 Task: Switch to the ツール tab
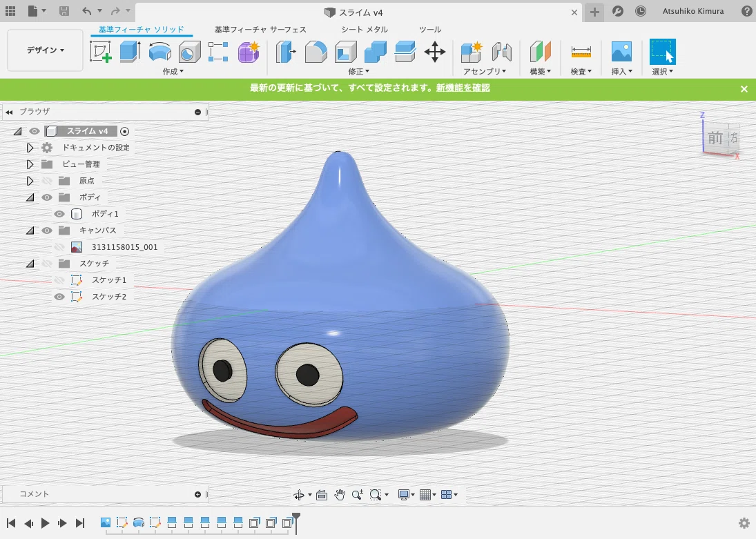tap(430, 30)
